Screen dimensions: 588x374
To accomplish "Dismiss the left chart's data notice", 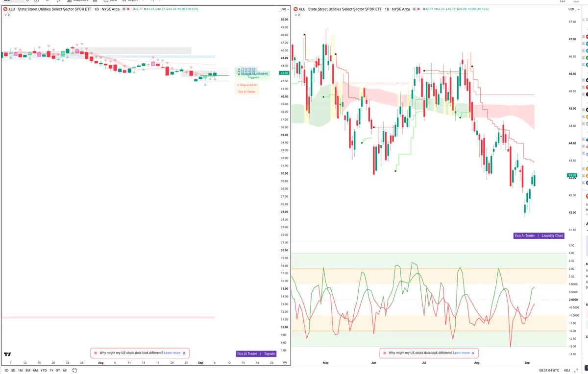I will [184, 353].
